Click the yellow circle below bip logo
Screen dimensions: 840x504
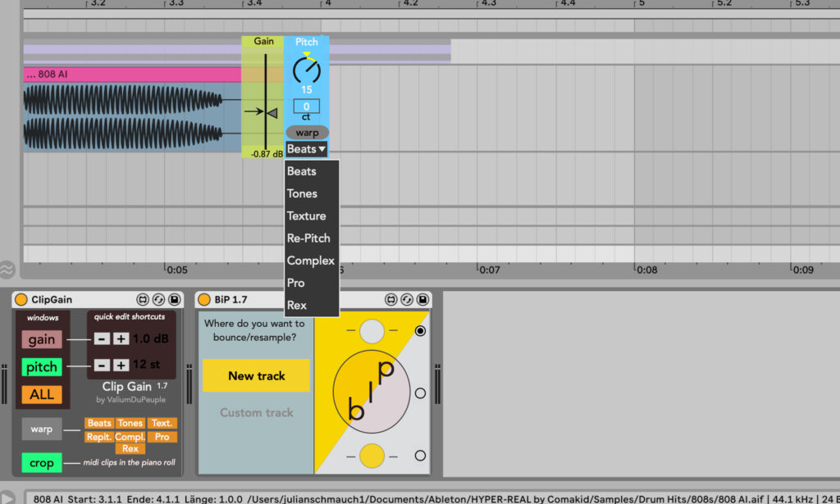(x=372, y=456)
